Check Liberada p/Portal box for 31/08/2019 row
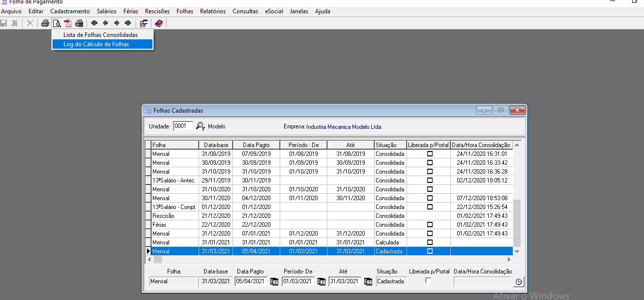 point(430,154)
